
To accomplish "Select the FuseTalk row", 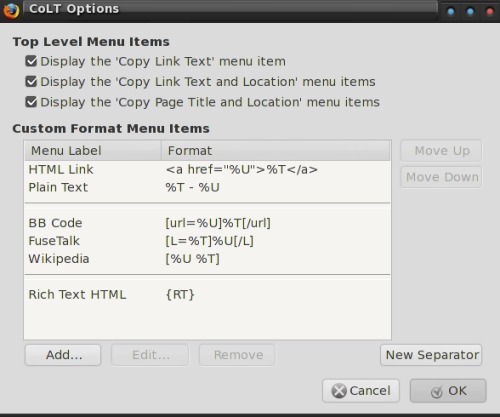I will [x=207, y=241].
